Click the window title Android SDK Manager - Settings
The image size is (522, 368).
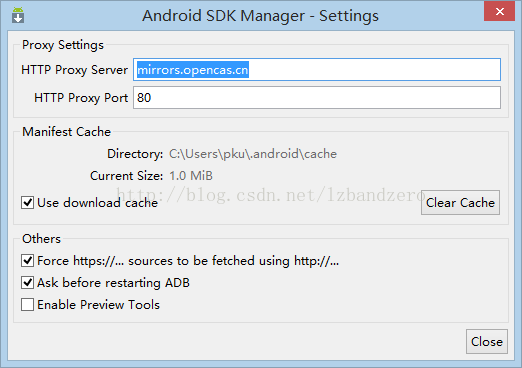click(260, 16)
